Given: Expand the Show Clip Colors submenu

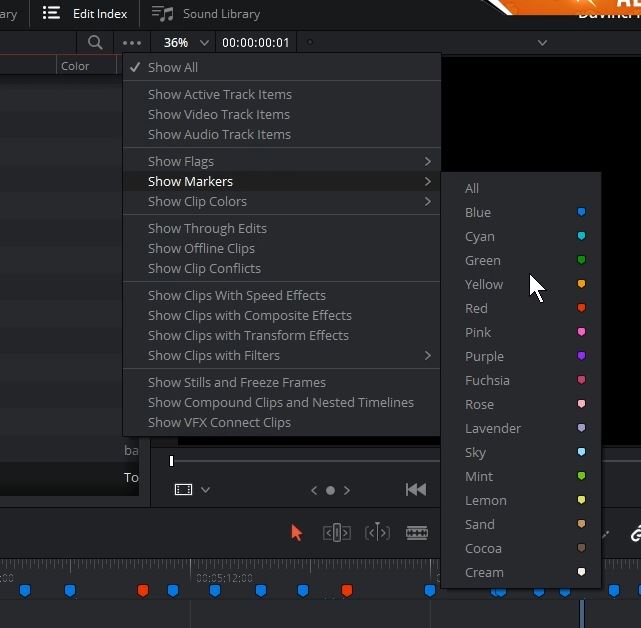Looking at the screenshot, I should (x=282, y=202).
